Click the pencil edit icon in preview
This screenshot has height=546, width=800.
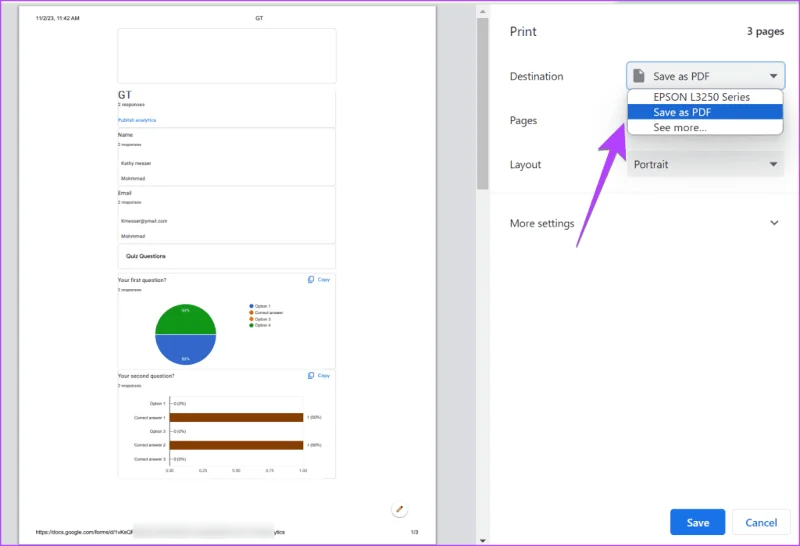tap(399, 509)
